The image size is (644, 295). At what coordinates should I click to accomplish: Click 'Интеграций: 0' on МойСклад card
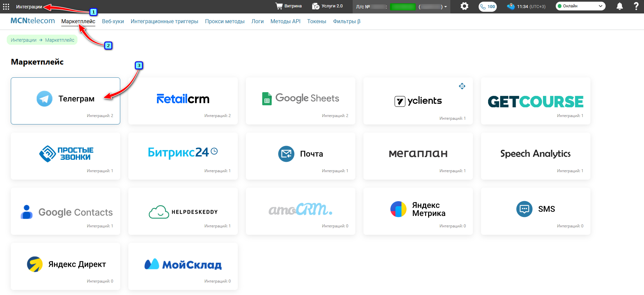[x=218, y=281]
